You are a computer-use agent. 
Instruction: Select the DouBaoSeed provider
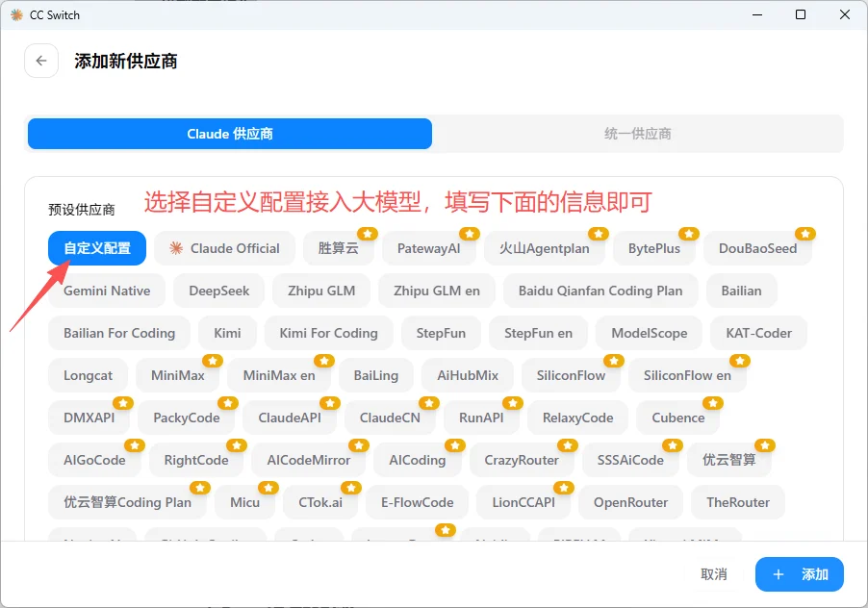click(x=758, y=248)
